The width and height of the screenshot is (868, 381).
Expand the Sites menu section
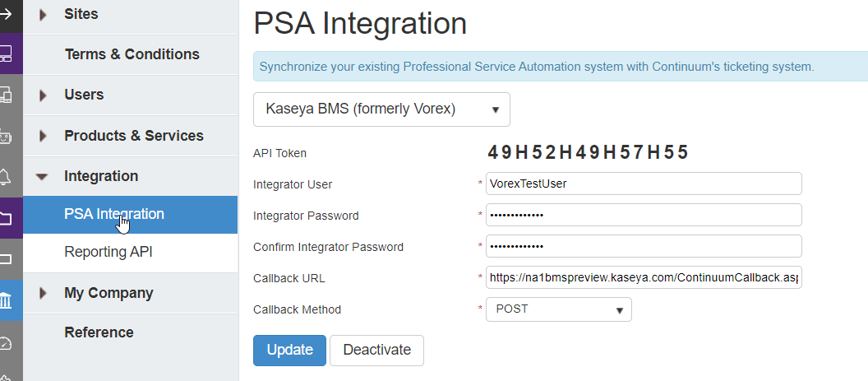click(44, 14)
